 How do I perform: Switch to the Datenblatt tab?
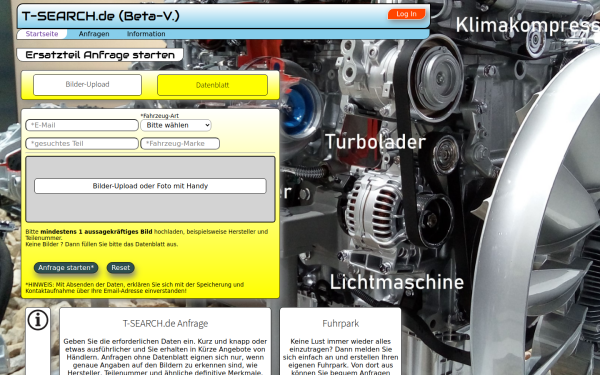click(x=212, y=85)
